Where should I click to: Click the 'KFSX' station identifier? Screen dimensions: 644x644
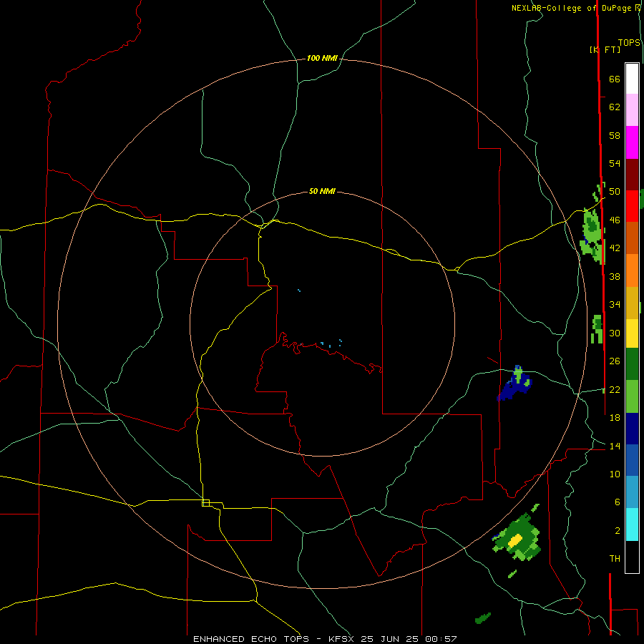pyautogui.click(x=341, y=639)
